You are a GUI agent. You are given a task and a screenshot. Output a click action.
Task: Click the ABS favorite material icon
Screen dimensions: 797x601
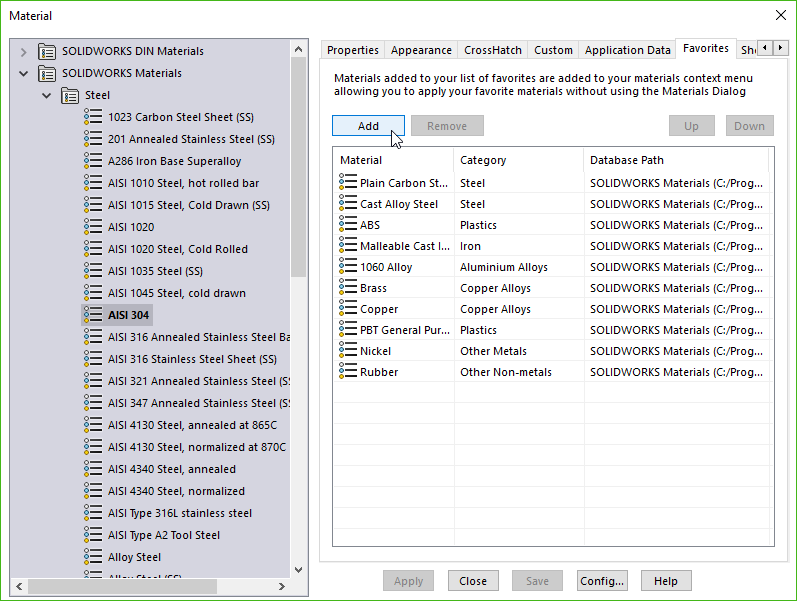point(348,225)
